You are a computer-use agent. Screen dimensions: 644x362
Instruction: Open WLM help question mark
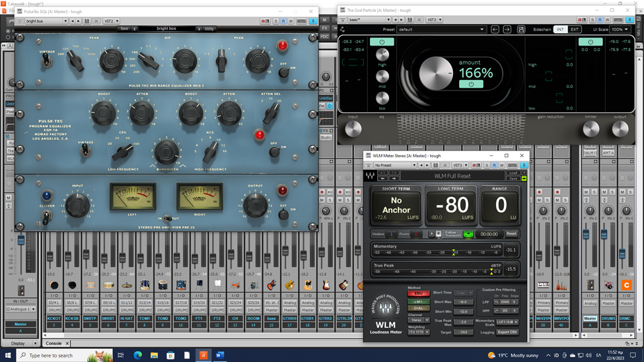524,173
